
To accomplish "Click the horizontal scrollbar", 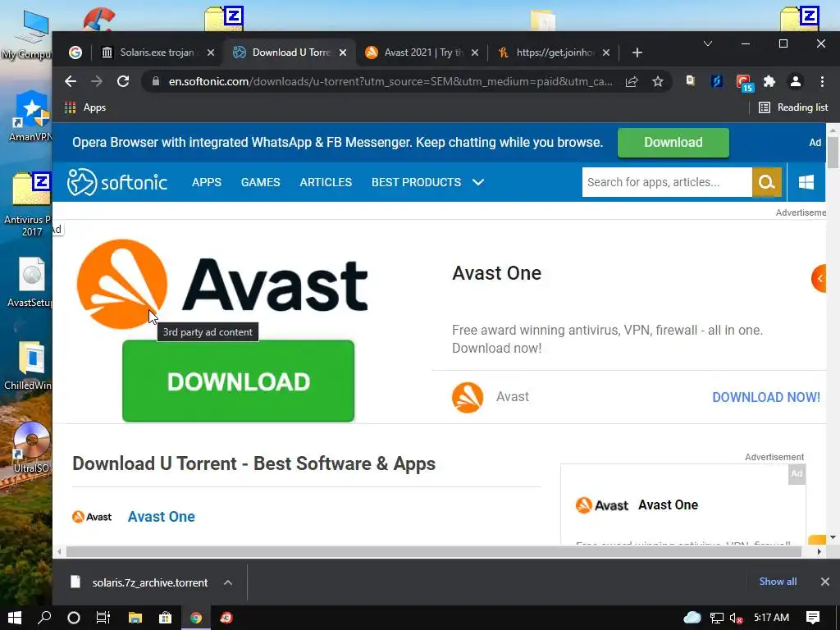I will (433, 552).
